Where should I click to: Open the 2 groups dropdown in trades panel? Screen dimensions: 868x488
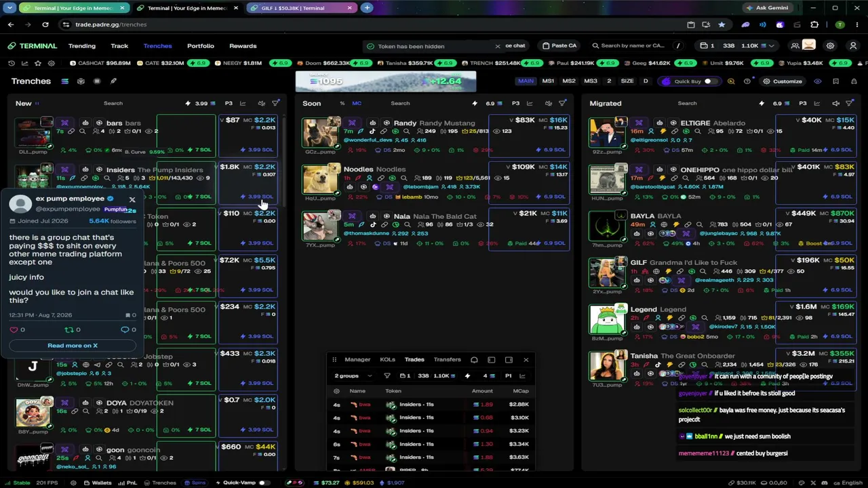[353, 375]
